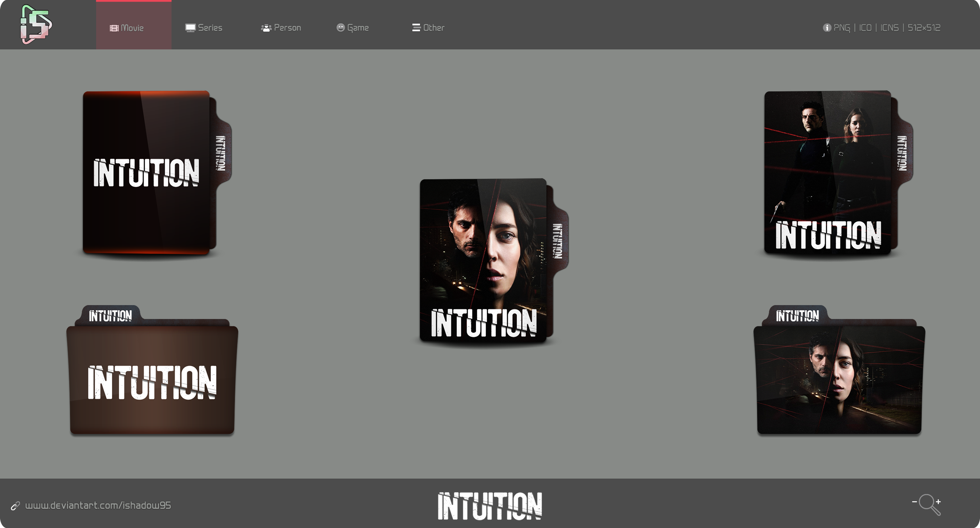Go to the Game tab
This screenshot has height=528, width=980.
[353, 28]
